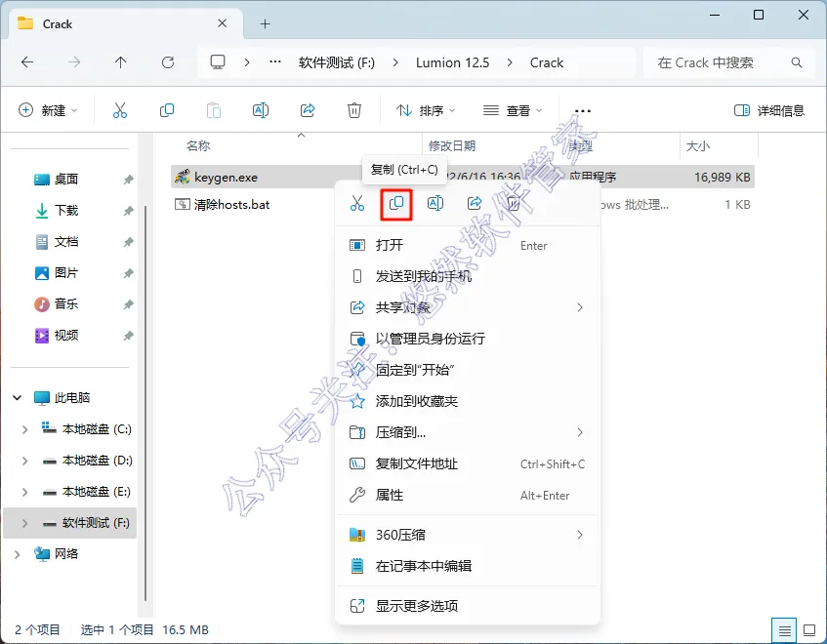
Task: Select 显示更多选项
Action: coord(468,606)
